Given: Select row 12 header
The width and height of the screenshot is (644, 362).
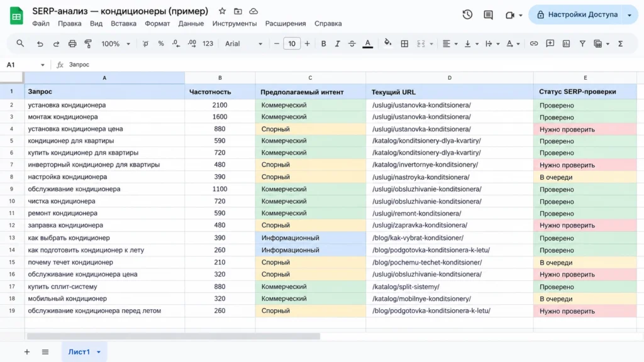Looking at the screenshot, I should tap(11, 226).
